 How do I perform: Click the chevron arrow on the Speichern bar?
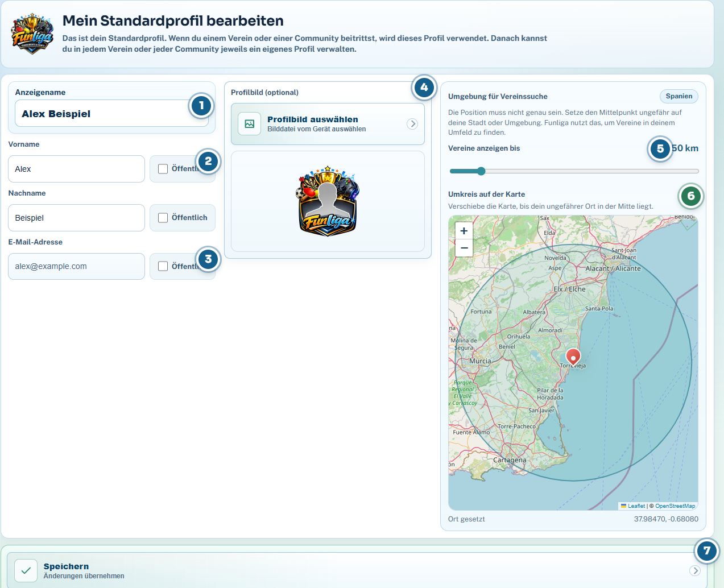point(695,570)
